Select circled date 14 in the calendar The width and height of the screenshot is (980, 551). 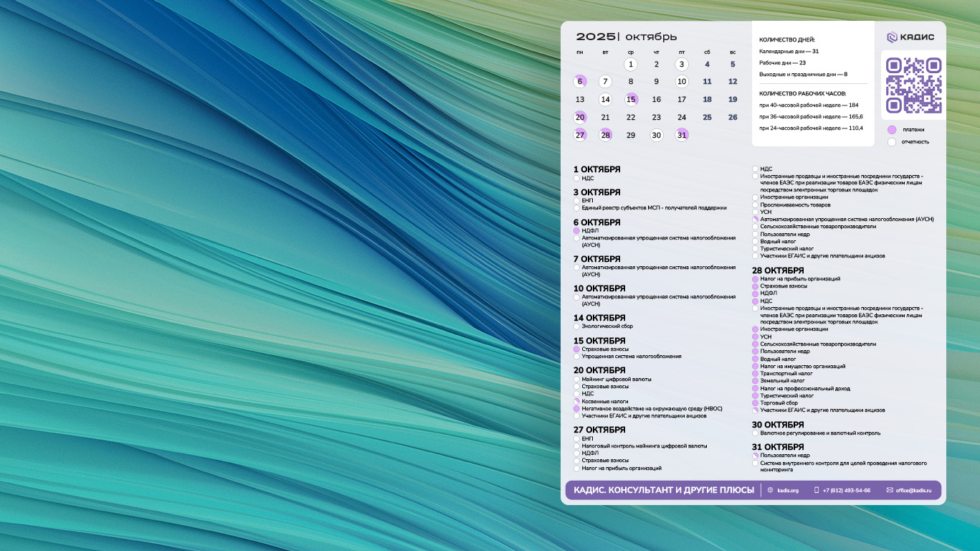point(605,100)
